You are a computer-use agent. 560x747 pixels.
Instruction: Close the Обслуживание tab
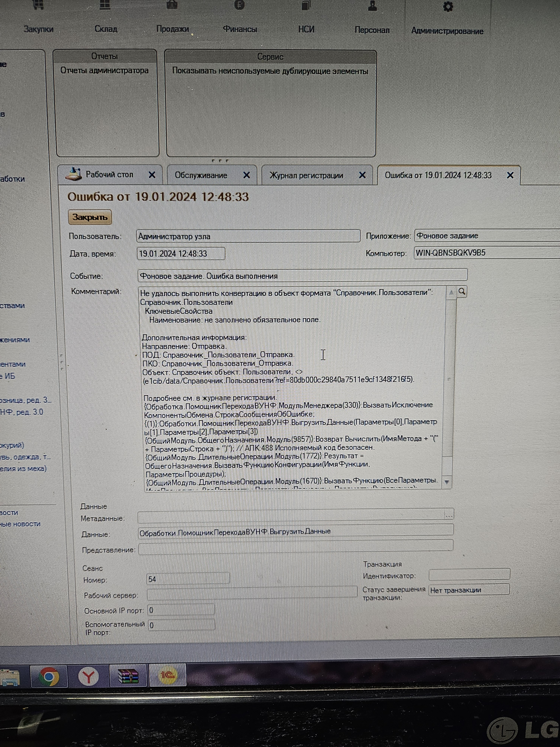(x=246, y=175)
